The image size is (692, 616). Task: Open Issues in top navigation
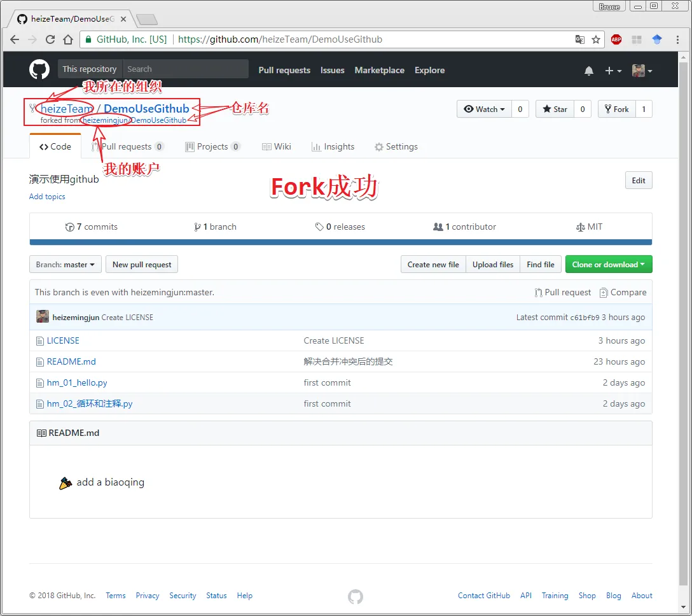(332, 70)
